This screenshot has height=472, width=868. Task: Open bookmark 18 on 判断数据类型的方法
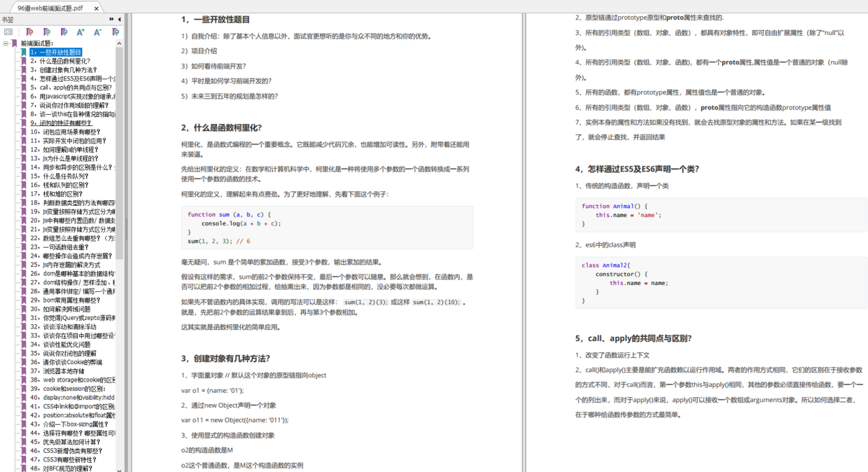tap(72, 203)
